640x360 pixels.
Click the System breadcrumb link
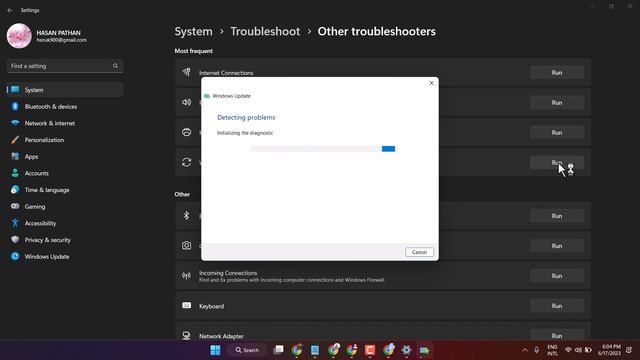tap(193, 31)
